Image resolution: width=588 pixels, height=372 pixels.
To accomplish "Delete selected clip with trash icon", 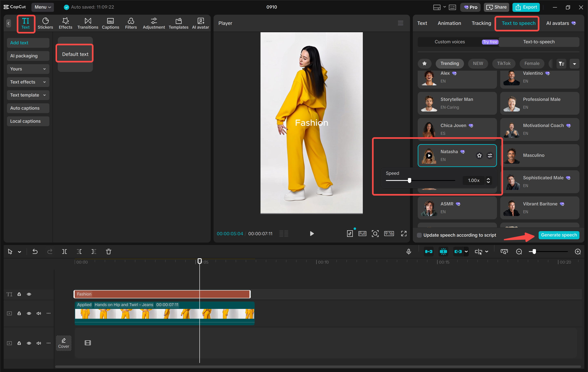I will (x=108, y=251).
